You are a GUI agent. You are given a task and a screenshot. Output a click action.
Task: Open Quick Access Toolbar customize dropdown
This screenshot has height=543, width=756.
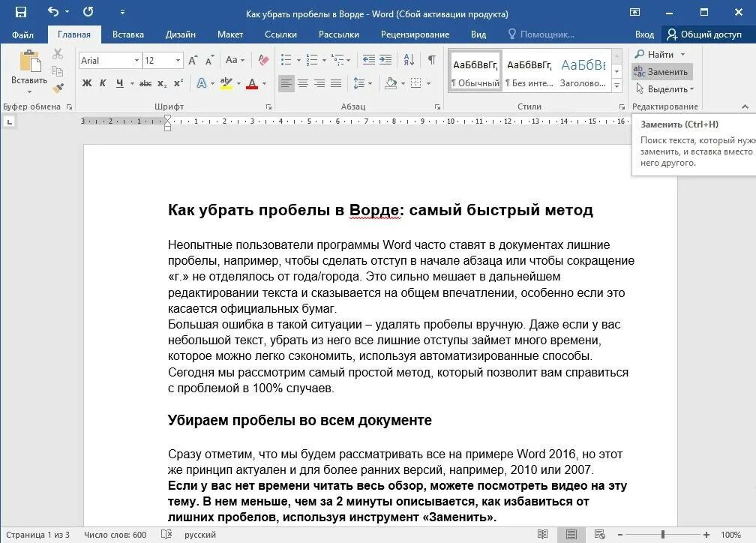pyautogui.click(x=122, y=12)
